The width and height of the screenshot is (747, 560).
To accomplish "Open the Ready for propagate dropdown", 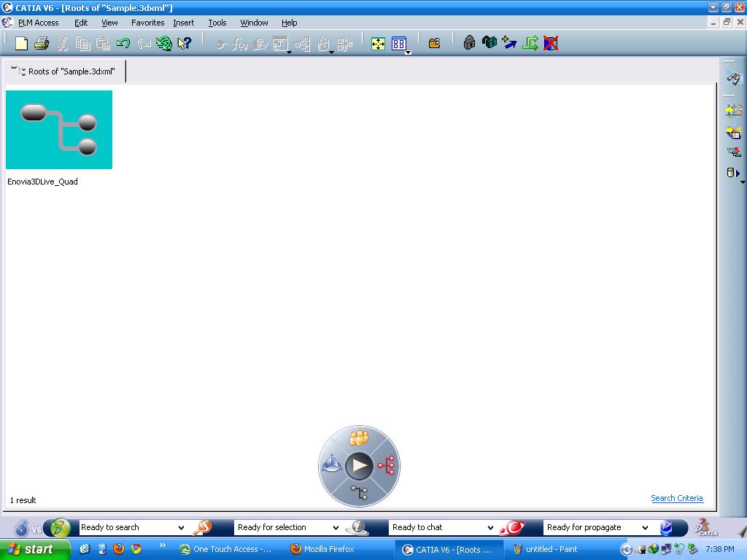I will (x=645, y=528).
